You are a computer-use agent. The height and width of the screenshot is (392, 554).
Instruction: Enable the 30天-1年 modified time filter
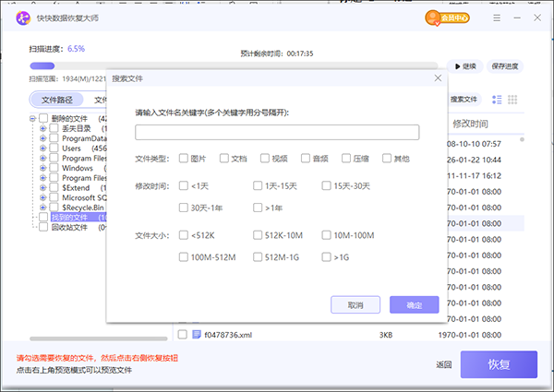tap(184, 208)
